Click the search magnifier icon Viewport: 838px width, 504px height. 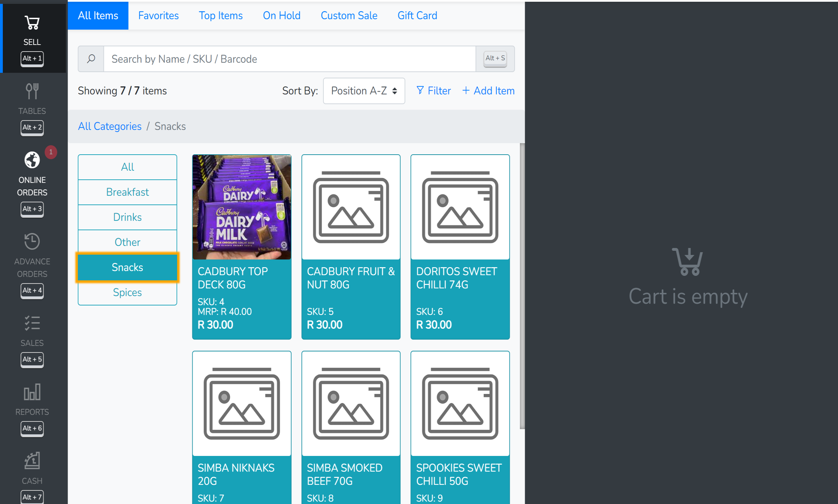click(x=91, y=59)
